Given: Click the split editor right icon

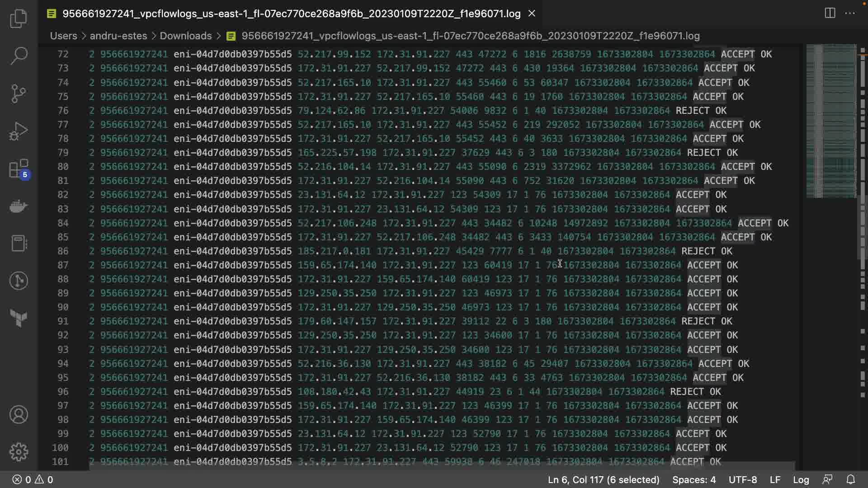Looking at the screenshot, I should click(x=830, y=13).
